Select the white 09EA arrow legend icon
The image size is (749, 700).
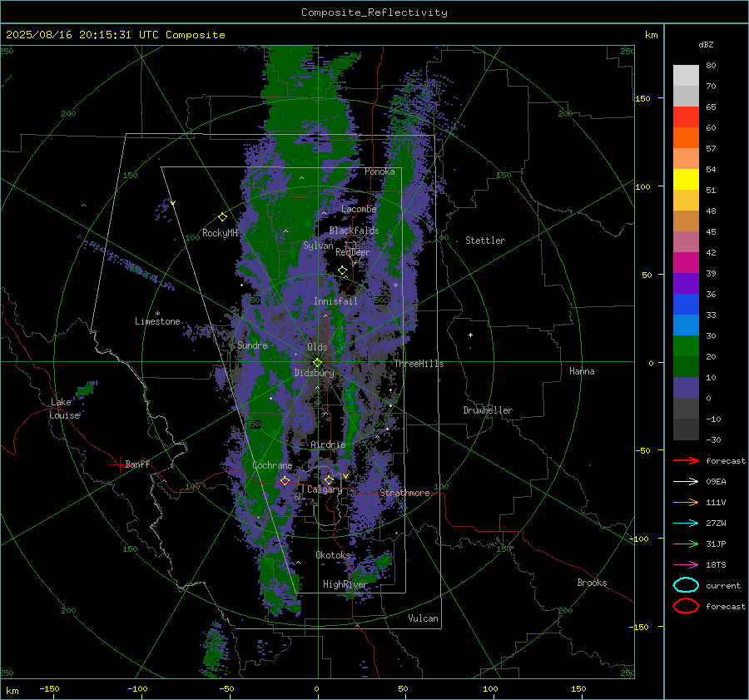pos(686,481)
